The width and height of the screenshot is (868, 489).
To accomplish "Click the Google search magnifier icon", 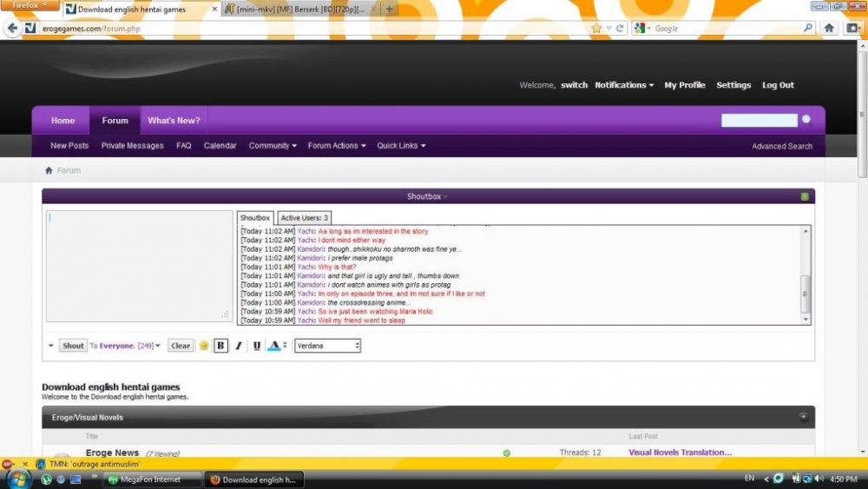I will pos(807,29).
